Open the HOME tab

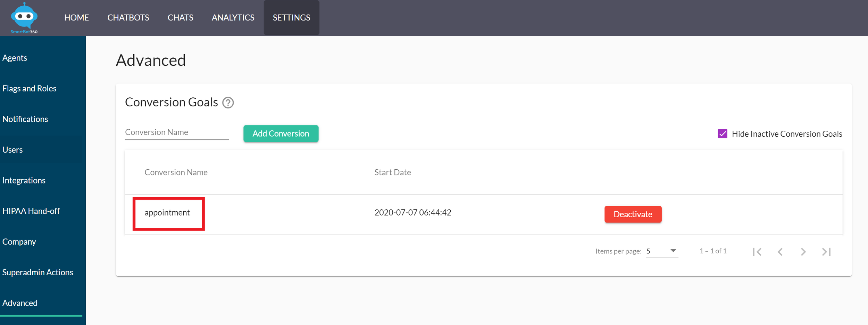click(76, 17)
